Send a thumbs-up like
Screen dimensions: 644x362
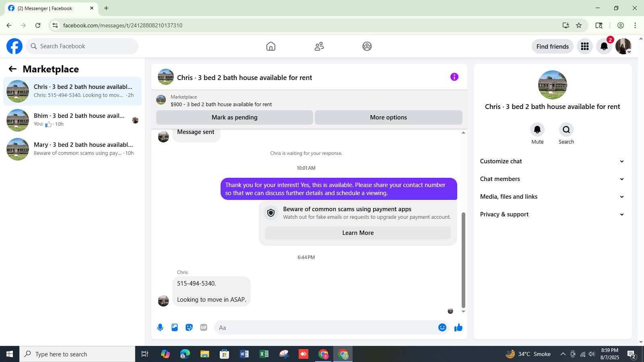click(x=458, y=327)
